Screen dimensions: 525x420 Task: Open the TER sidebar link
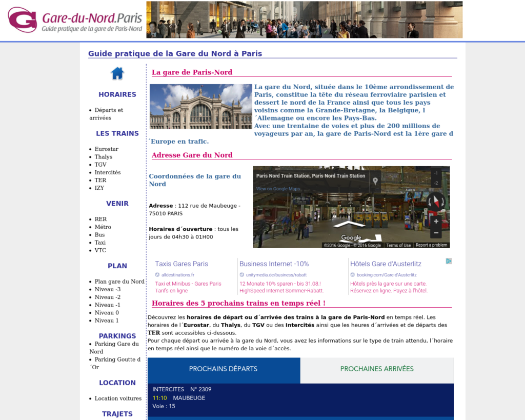(100, 180)
